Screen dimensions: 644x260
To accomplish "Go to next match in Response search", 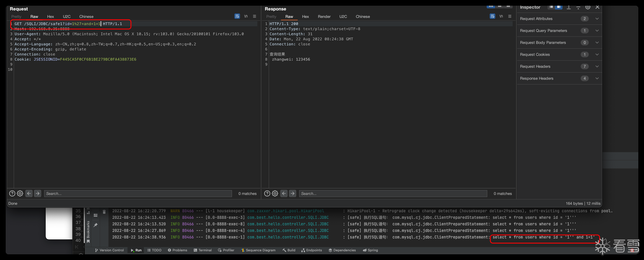I will [x=293, y=193].
